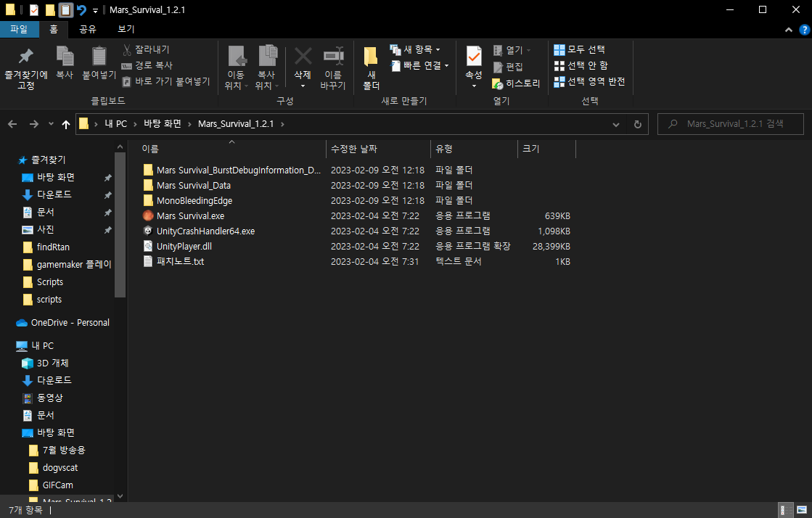This screenshot has width=812, height=518.
Task: Switch to the Share (공유) tab
Action: pyautogui.click(x=88, y=29)
